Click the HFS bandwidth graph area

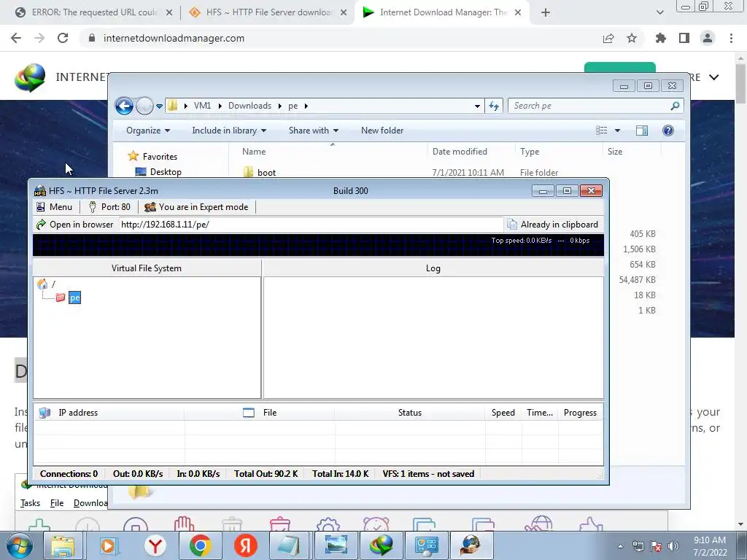(x=318, y=245)
